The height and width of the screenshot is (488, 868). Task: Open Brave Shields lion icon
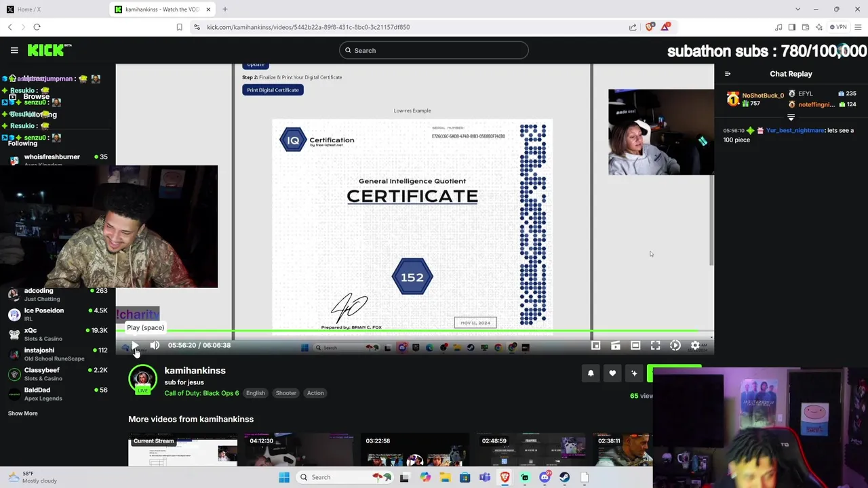point(650,27)
